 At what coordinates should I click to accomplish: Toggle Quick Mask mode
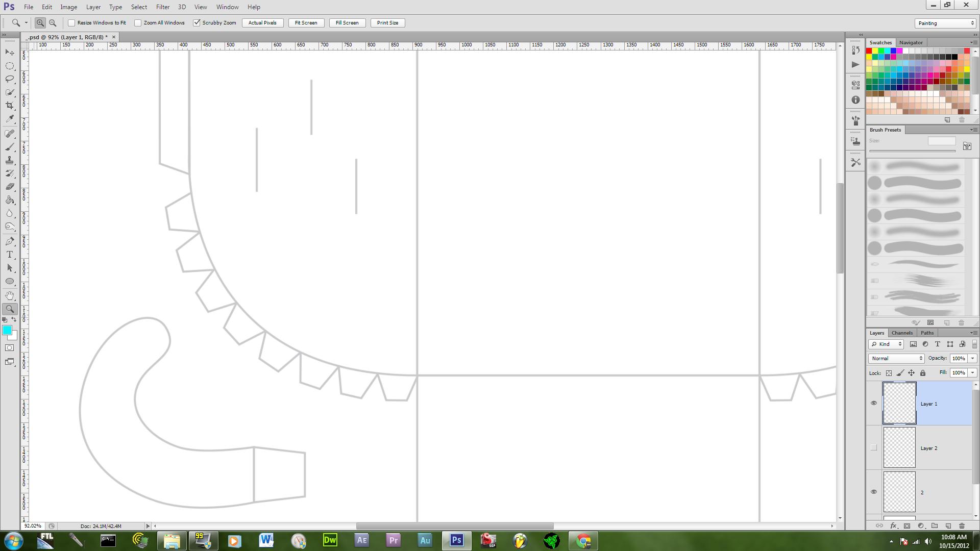[10, 348]
